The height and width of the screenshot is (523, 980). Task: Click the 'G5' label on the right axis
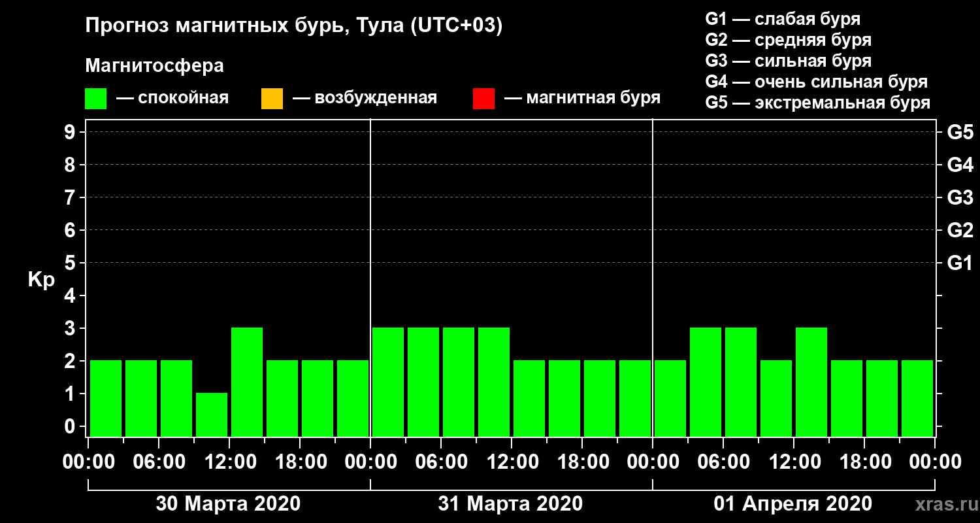[960, 132]
